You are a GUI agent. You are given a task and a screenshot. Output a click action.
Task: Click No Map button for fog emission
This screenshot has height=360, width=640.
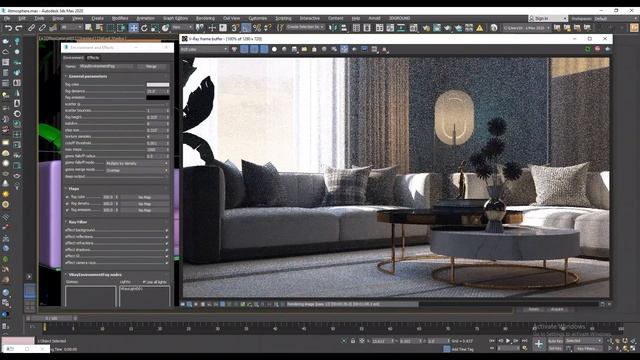tap(144, 210)
